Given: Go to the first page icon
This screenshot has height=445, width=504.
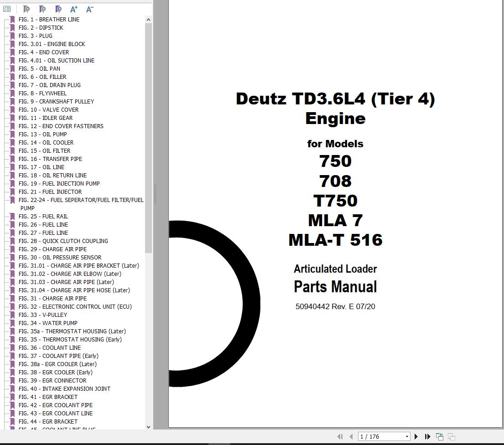Looking at the screenshot, I should pyautogui.click(x=339, y=436).
